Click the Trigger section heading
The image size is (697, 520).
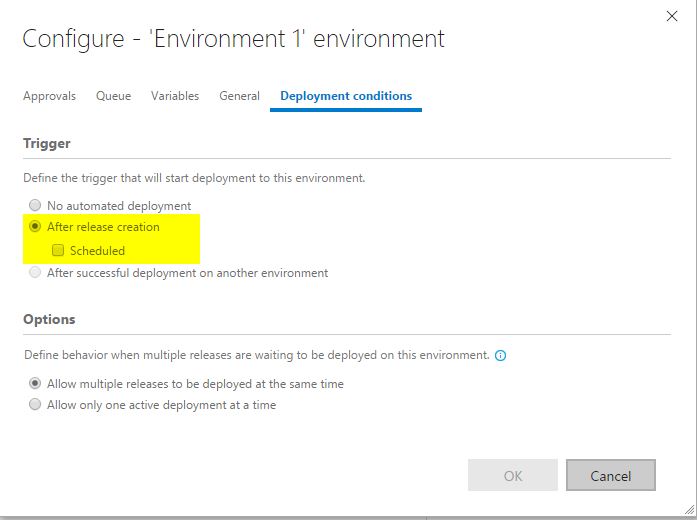pos(47,144)
